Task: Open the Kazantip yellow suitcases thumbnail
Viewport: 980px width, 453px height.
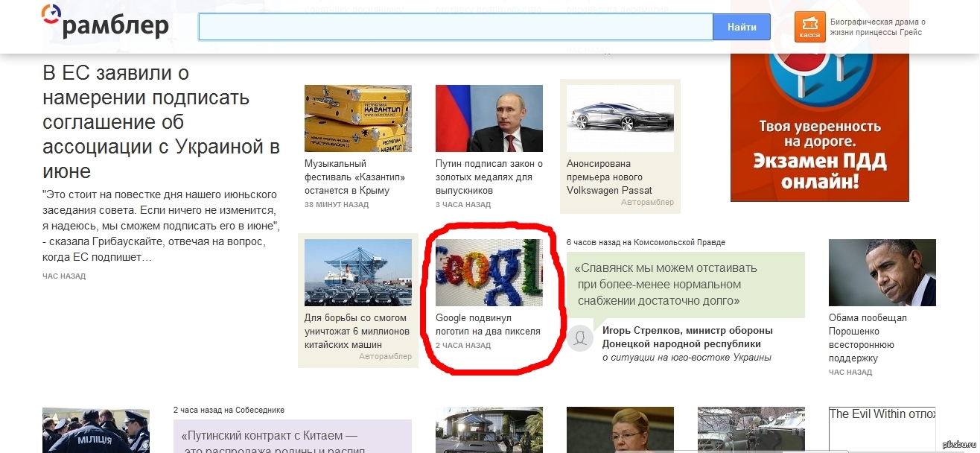Action: pos(358,118)
